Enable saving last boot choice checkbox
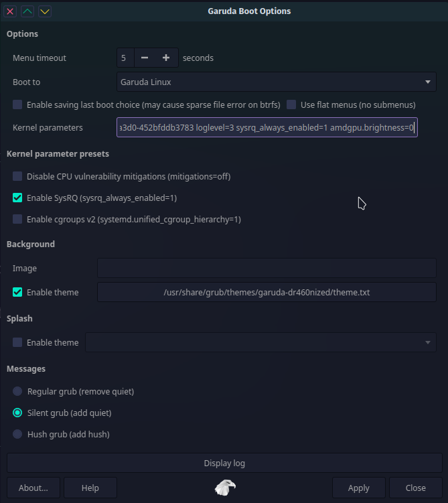448x503 pixels. (17, 105)
